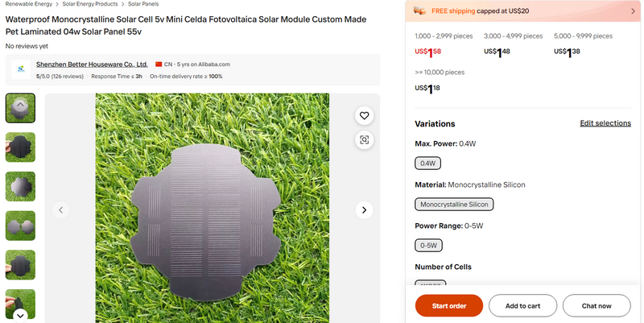Click Shenzhen Better Houseware supplier logo

pos(20,69)
